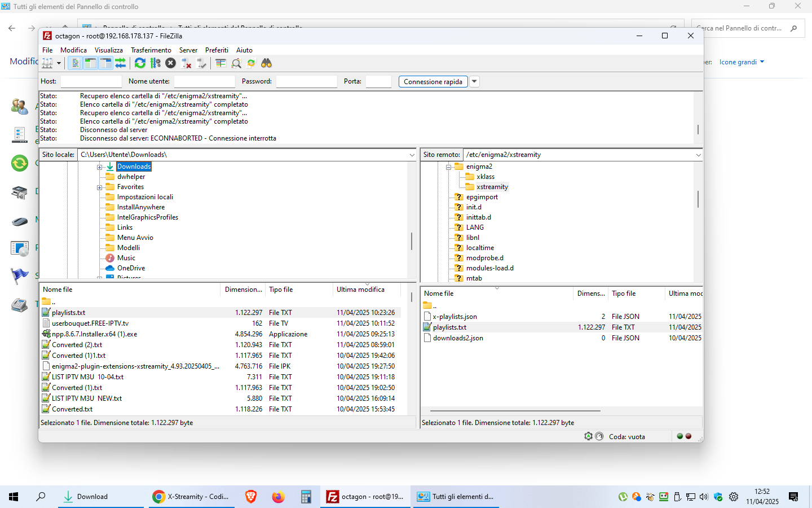Open the notification center icon
Viewport: 812px width, 508px height.
pos(793,497)
